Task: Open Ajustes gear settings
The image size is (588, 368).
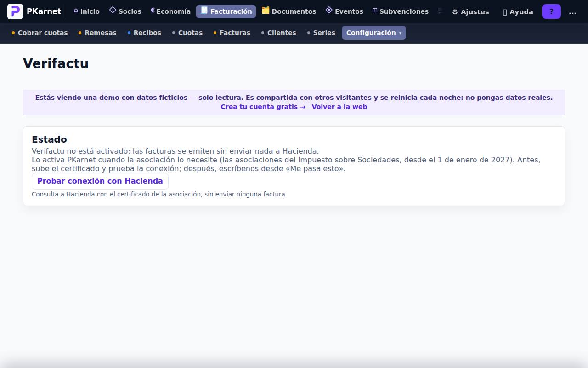Action: [470, 12]
